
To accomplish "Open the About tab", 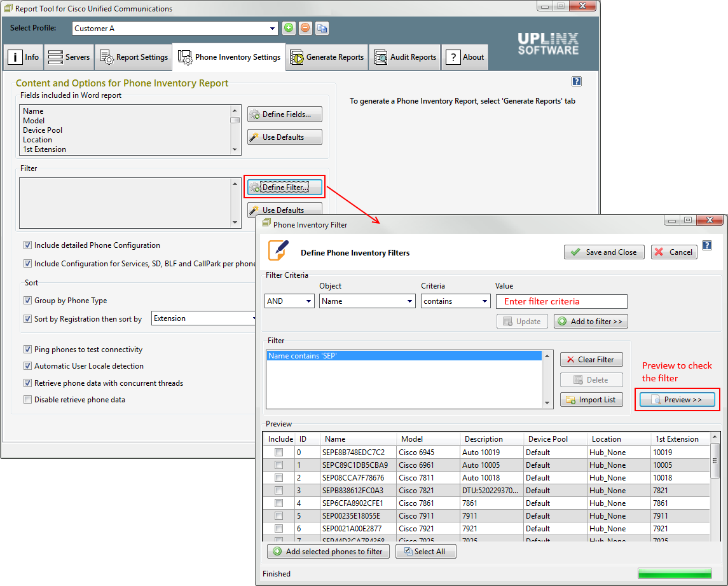I will pyautogui.click(x=465, y=57).
